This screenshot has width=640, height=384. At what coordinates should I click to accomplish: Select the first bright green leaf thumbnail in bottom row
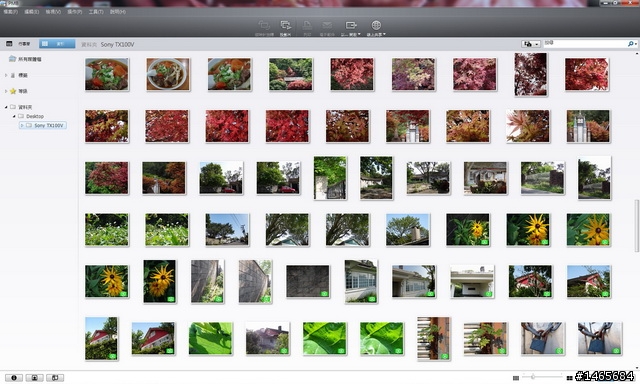click(210, 338)
